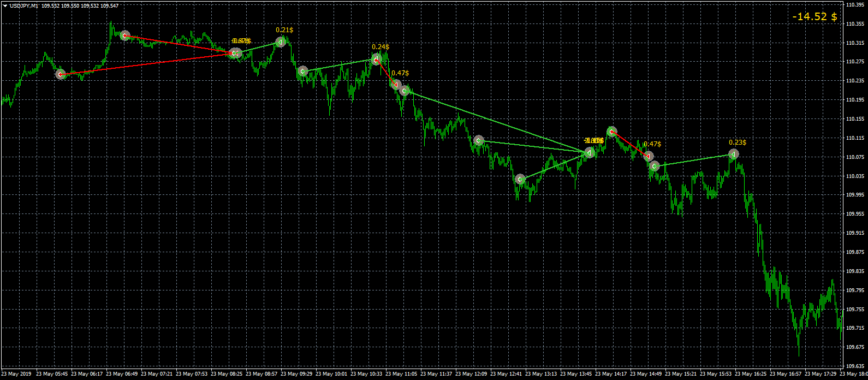This screenshot has width=868, height=380.
Task: Click the 0.24$ profit label
Action: point(381,47)
